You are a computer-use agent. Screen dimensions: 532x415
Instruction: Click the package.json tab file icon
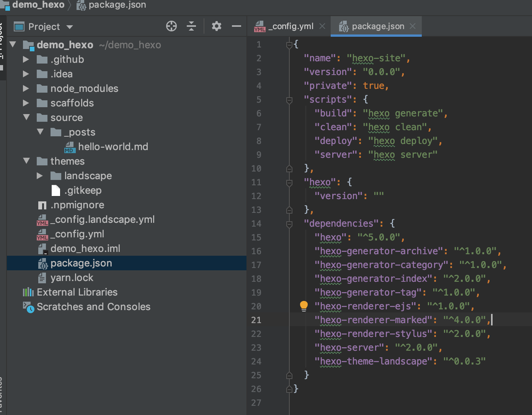(x=344, y=26)
